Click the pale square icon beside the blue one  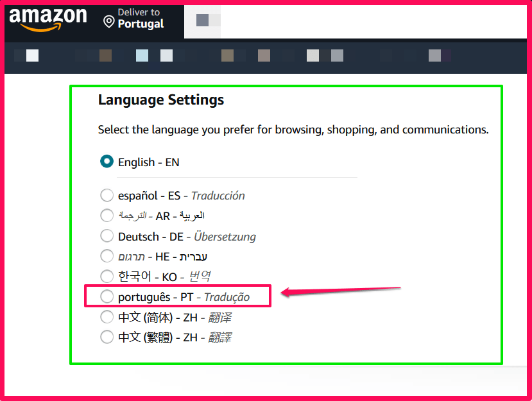tap(165, 55)
